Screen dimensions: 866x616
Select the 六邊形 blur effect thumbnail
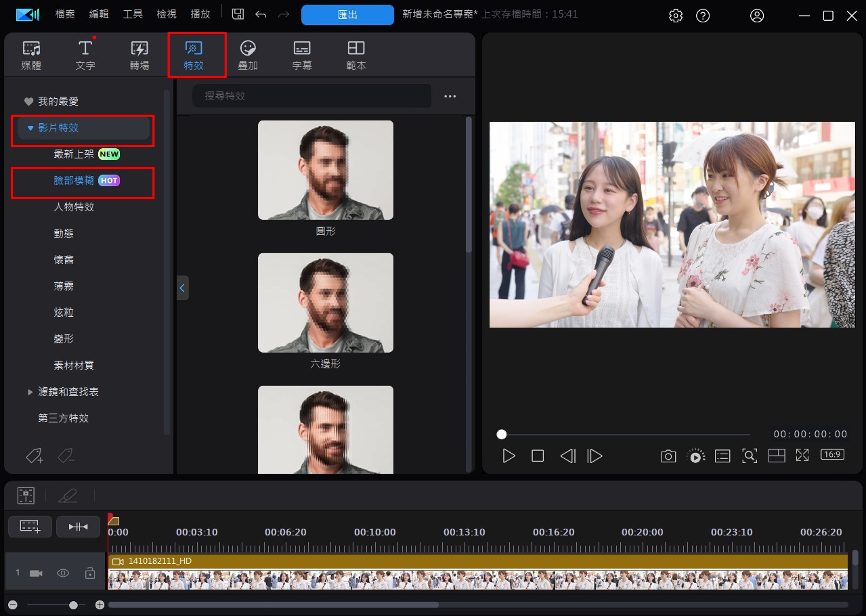click(x=325, y=303)
